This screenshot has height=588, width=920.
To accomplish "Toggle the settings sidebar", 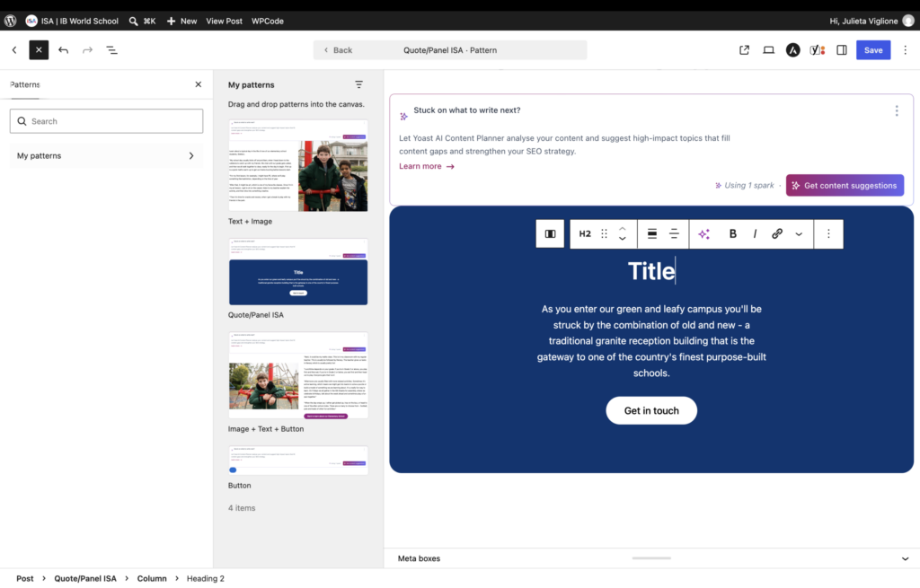I will click(x=841, y=50).
